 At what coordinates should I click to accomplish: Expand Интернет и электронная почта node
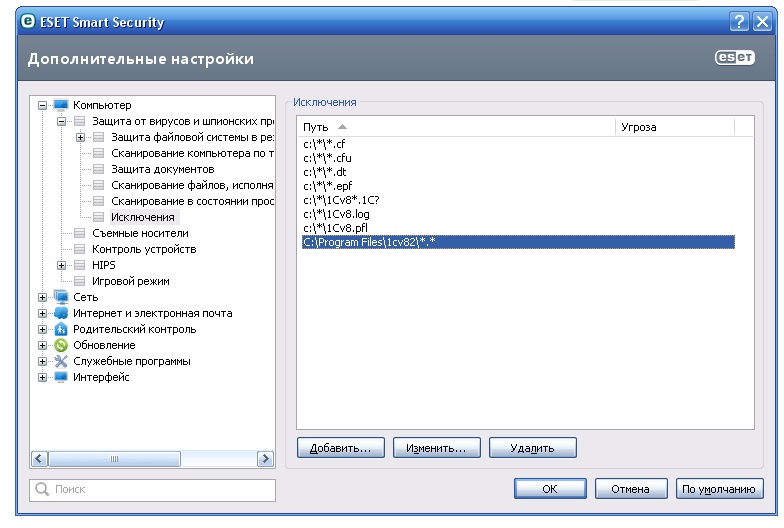42,314
